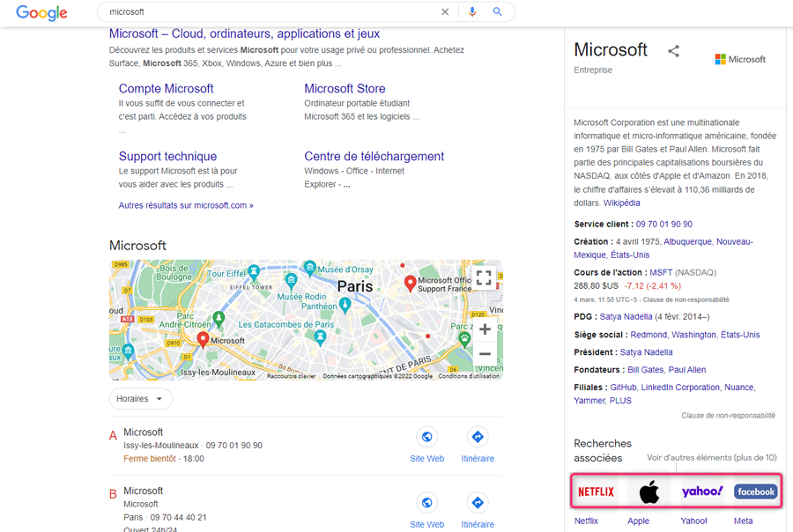793x532 pixels.
Task: Click the Google logo
Action: point(41,12)
